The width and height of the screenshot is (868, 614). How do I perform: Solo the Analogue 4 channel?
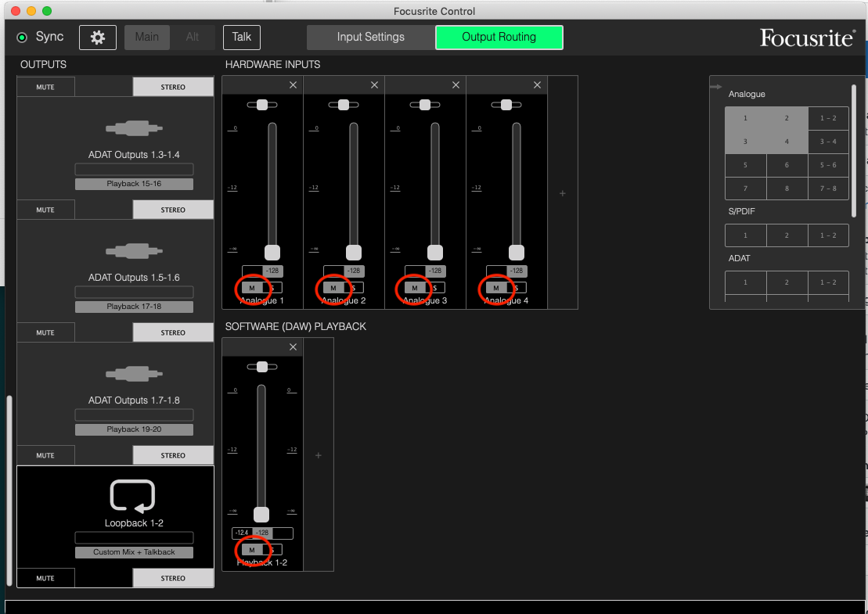(517, 288)
